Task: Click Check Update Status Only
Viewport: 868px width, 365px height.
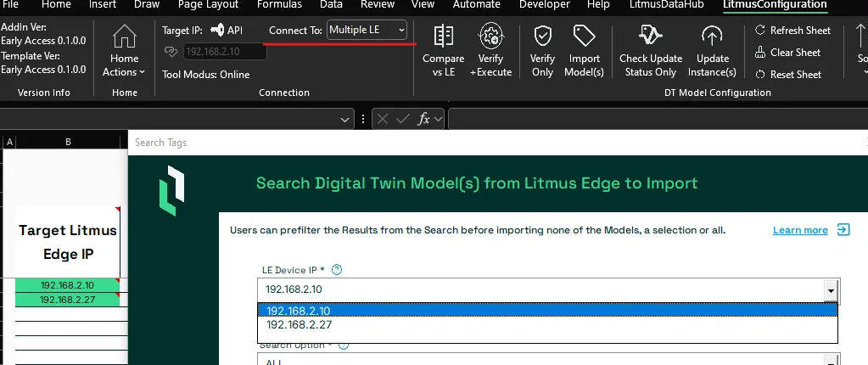Action: 651,51
